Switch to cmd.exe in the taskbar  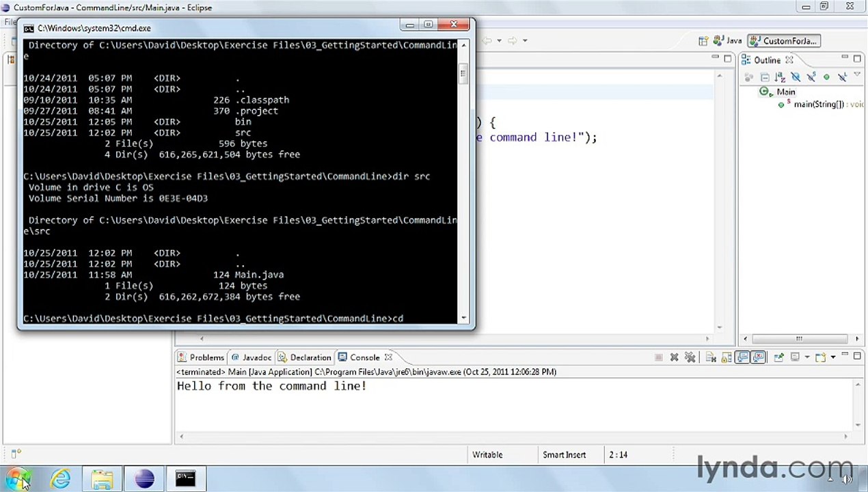coord(185,478)
